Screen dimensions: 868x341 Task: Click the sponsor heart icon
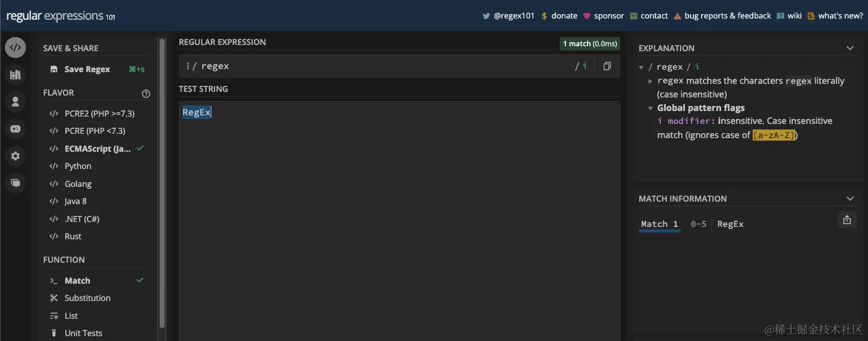click(586, 16)
